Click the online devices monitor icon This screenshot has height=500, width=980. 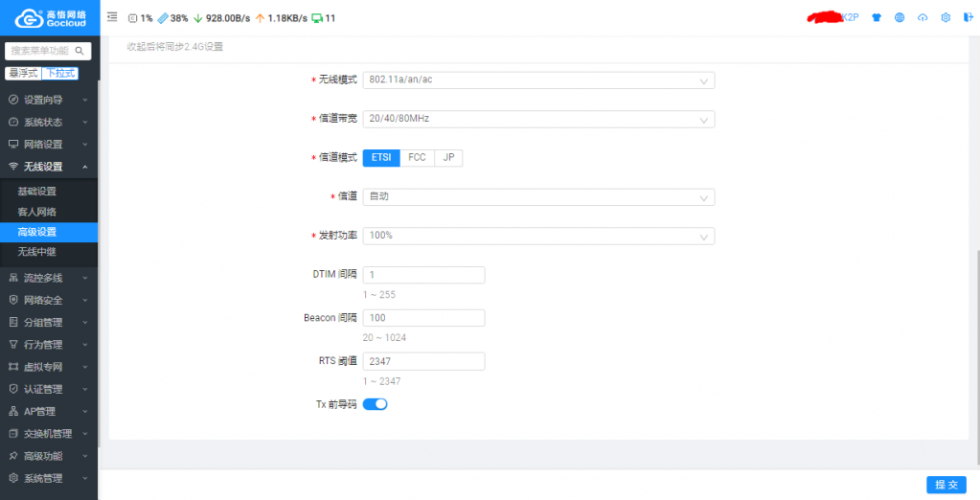point(317,18)
